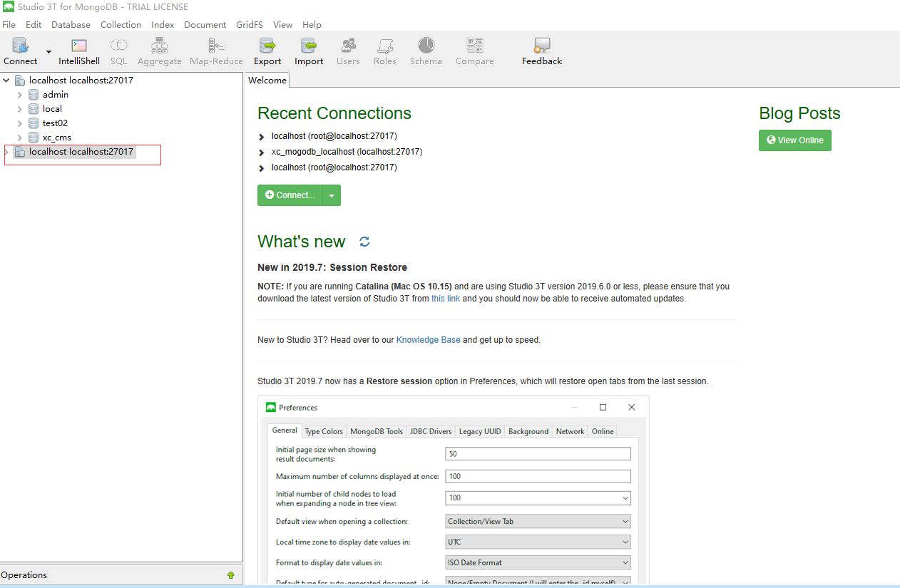Click the green Connect button

290,195
